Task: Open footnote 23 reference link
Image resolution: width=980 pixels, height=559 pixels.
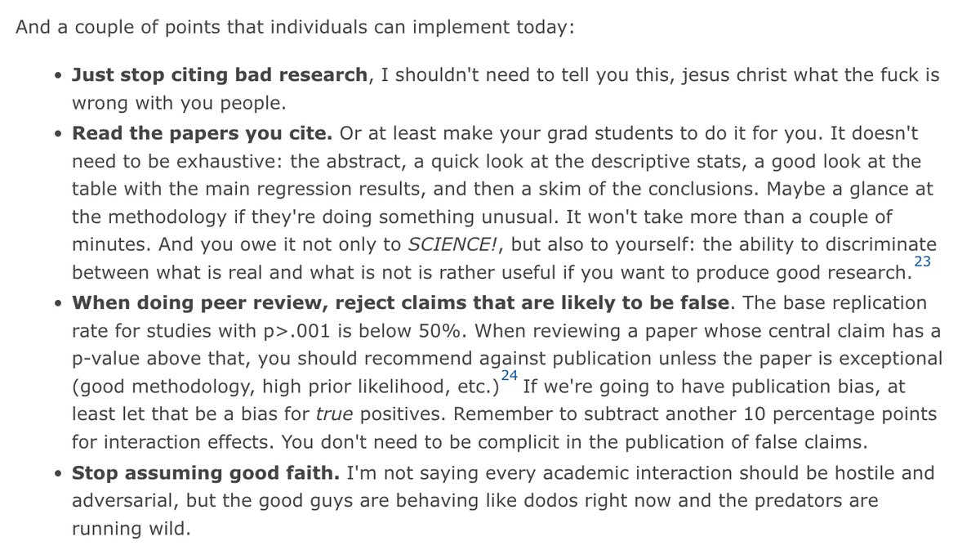Action: click(x=923, y=262)
